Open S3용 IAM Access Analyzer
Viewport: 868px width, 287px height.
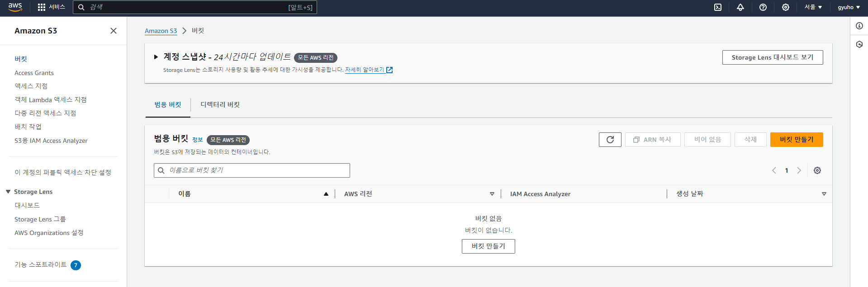pos(51,141)
